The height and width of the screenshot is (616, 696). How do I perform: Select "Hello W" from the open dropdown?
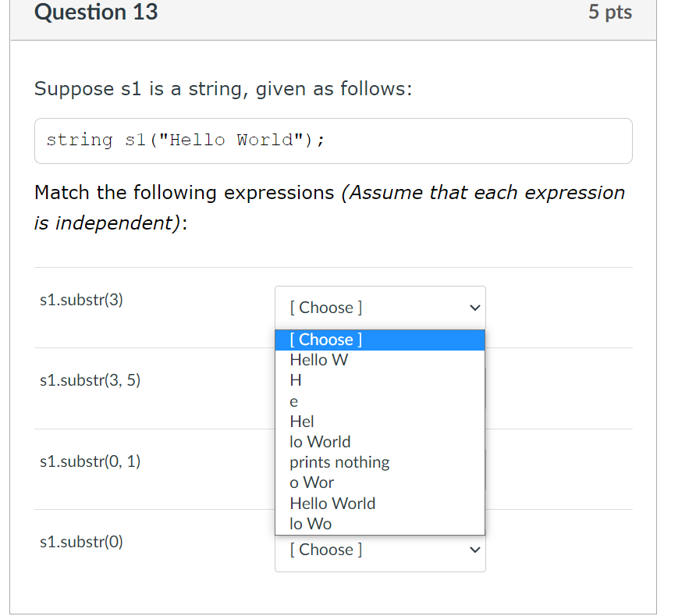click(318, 359)
